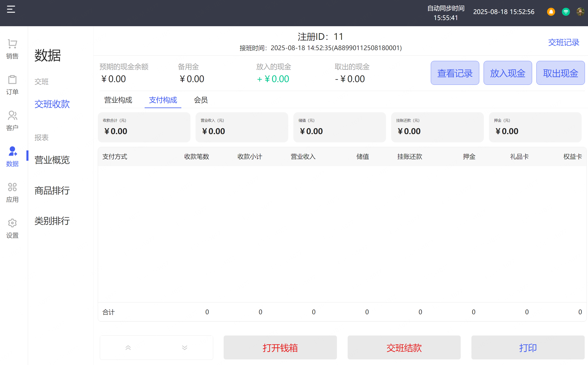Open 营业概览 report

pyautogui.click(x=52, y=160)
